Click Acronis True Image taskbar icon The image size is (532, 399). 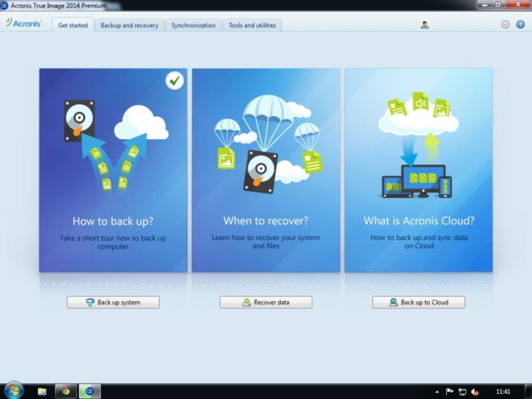point(90,391)
